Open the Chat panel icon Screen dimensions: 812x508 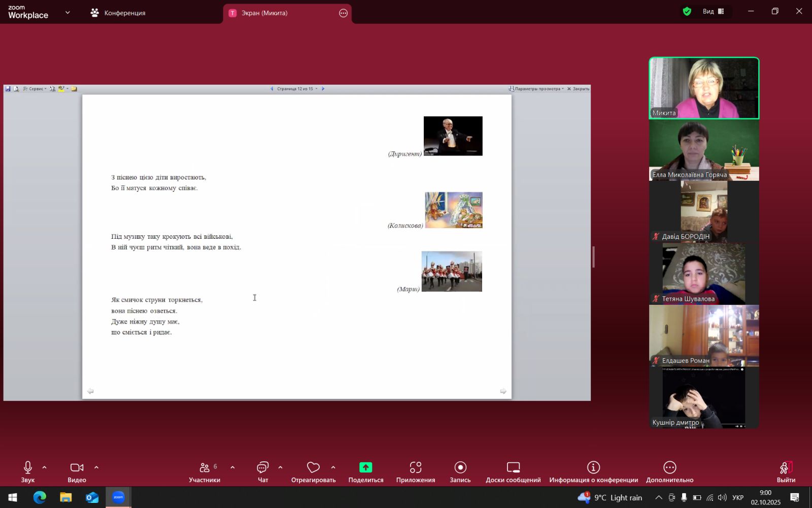(x=262, y=468)
